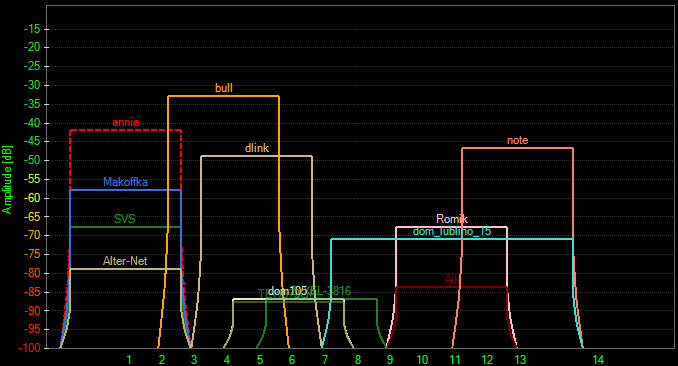Click the top of the bull signal curve
This screenshot has width=678, height=366.
coord(224,96)
